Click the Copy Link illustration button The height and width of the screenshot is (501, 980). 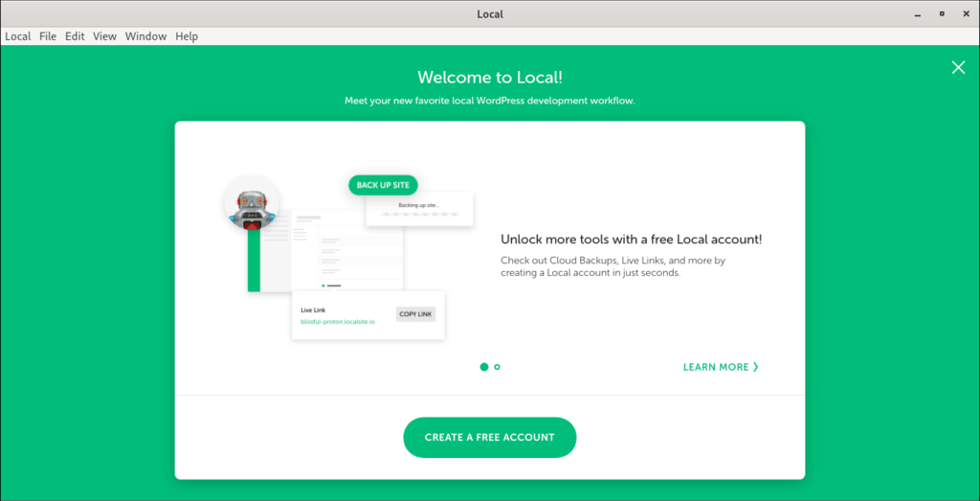coord(415,314)
